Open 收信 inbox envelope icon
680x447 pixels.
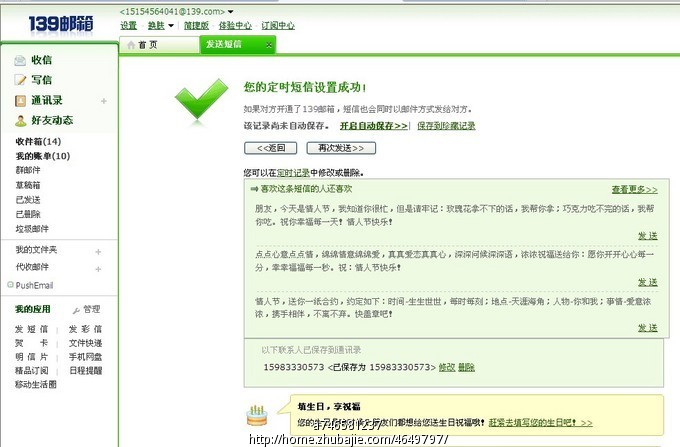[20, 60]
